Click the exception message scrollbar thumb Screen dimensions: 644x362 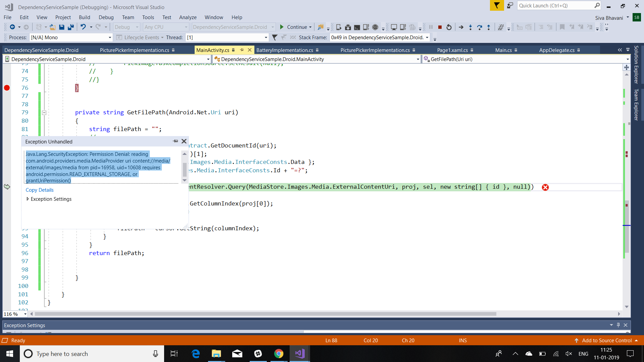click(185, 169)
